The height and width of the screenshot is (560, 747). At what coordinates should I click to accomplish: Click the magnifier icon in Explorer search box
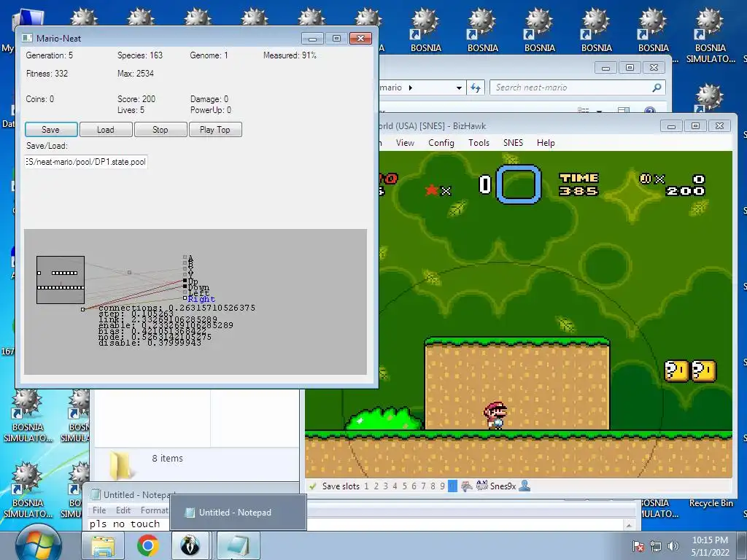[657, 87]
